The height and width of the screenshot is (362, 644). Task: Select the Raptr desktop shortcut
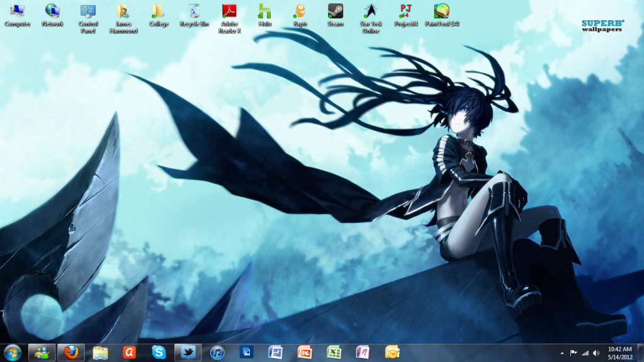(x=300, y=15)
